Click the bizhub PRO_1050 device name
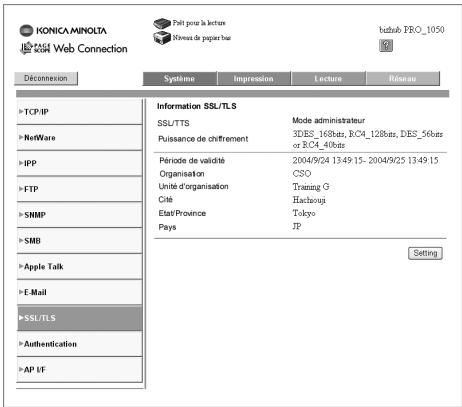The width and height of the screenshot is (462, 407). pyautogui.click(x=412, y=30)
